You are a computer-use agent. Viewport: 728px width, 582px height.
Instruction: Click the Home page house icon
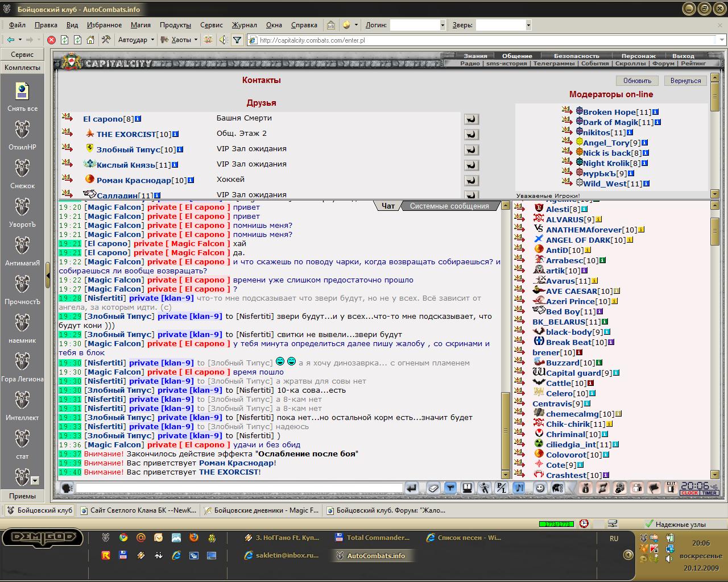point(90,40)
